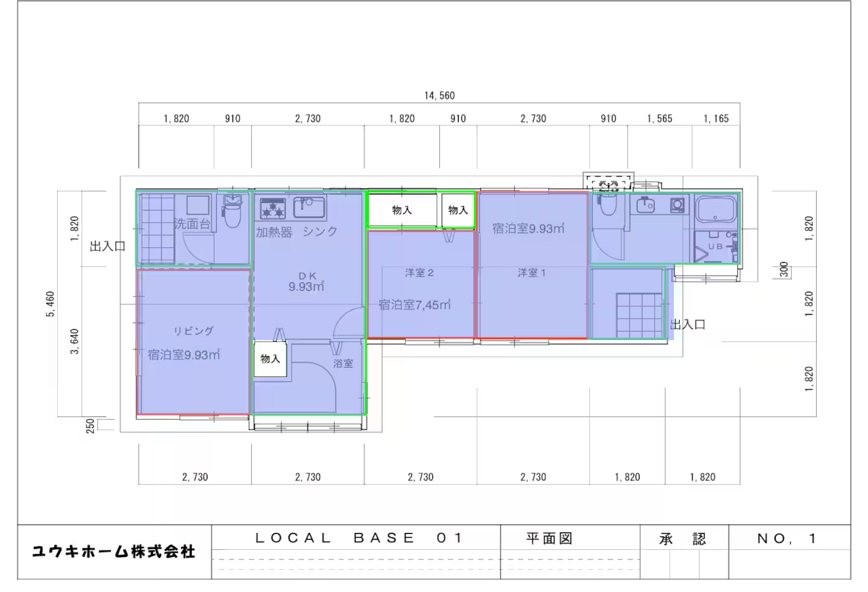Select the 1,820 dimension above 3,640
Image resolution: width=868 pixels, height=592 pixels.
[x=75, y=229]
